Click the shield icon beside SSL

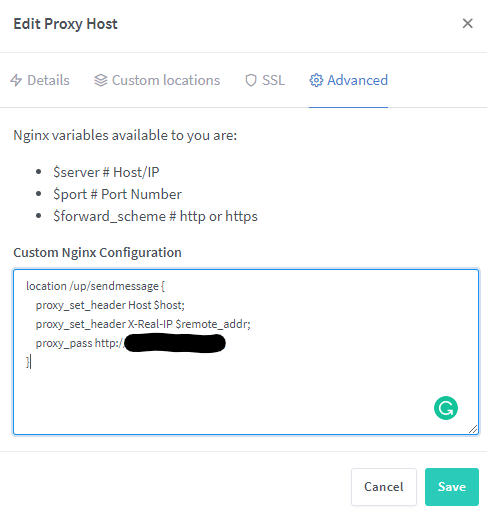point(251,80)
